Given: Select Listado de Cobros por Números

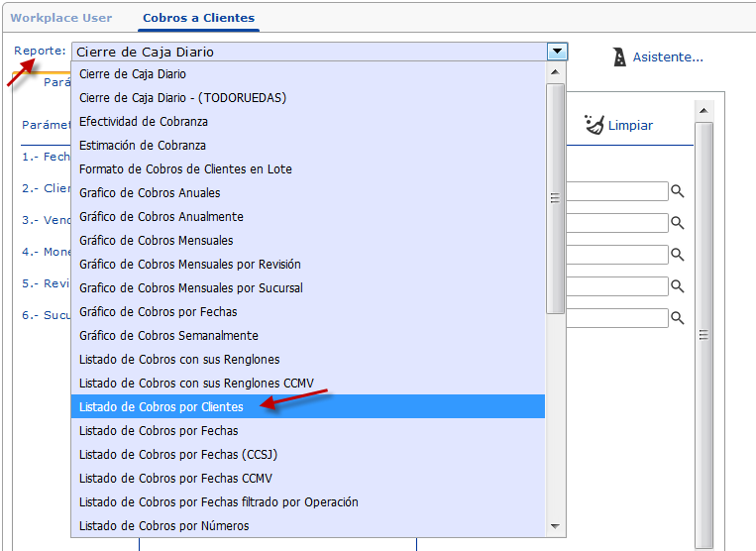Looking at the screenshot, I should (x=308, y=526).
